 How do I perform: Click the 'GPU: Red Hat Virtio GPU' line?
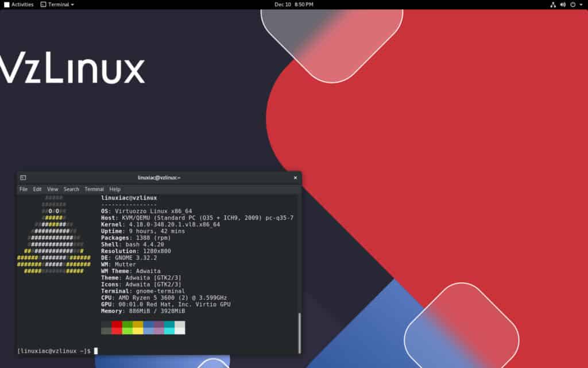click(166, 305)
